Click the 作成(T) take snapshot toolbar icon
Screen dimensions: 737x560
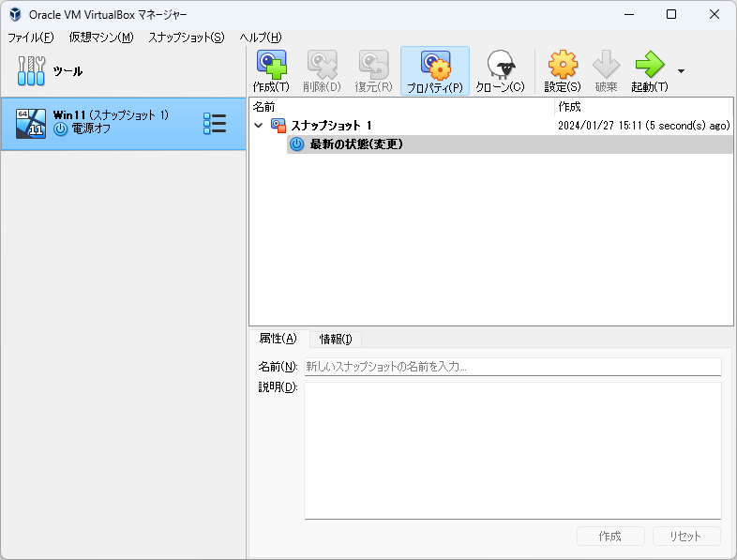tap(271, 65)
